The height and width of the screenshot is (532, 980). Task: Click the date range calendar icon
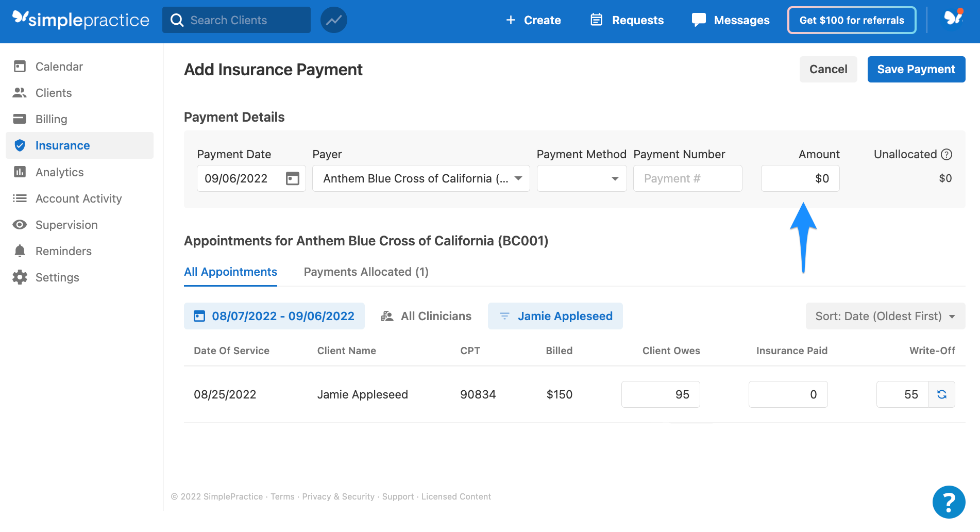pos(199,316)
